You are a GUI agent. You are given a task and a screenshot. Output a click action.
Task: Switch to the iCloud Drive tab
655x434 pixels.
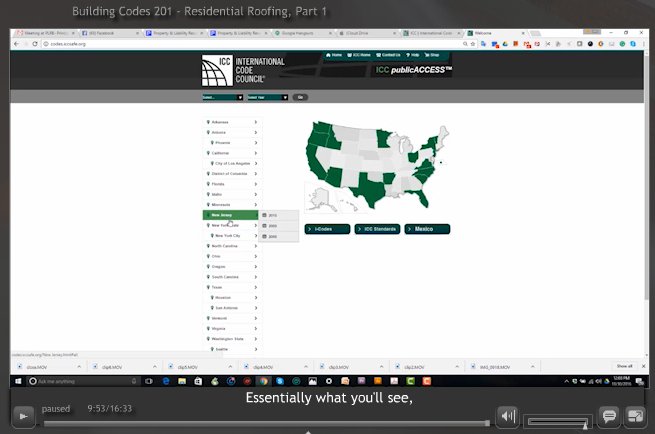click(368, 33)
